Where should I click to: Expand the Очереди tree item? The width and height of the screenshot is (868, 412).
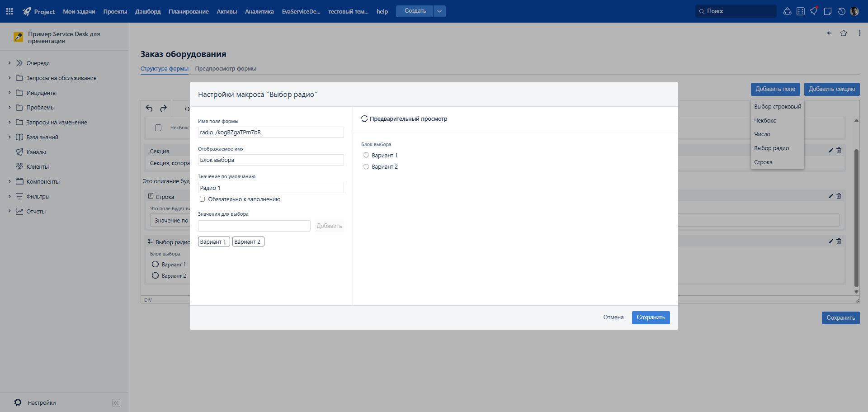[9, 63]
